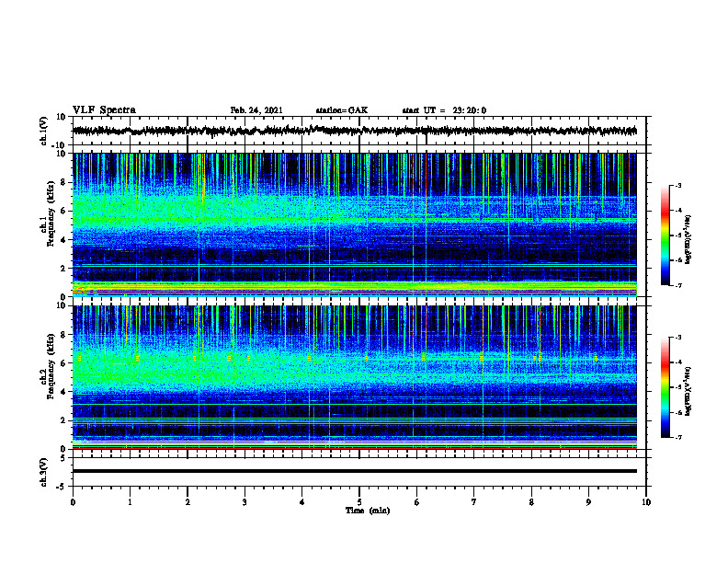The height and width of the screenshot is (563, 728).
Task: Click time axis tick label '10' at the right end
Action: click(646, 502)
